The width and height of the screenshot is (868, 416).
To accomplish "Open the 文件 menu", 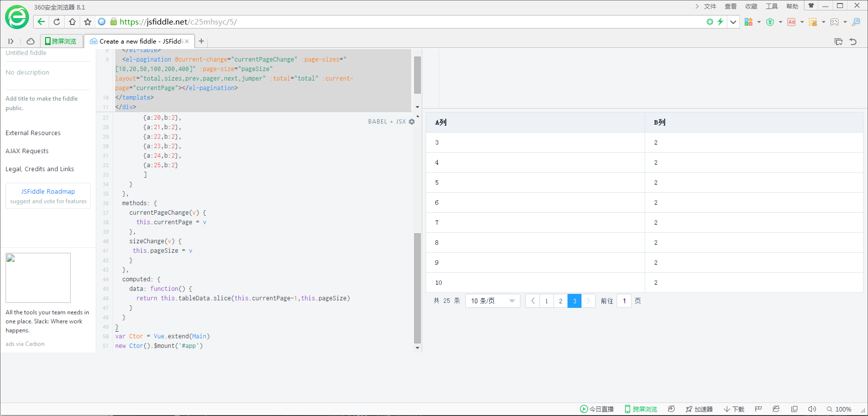I will [710, 6].
